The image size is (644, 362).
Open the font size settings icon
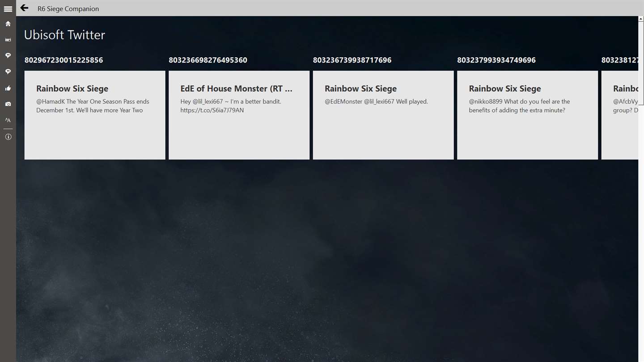coord(8,120)
